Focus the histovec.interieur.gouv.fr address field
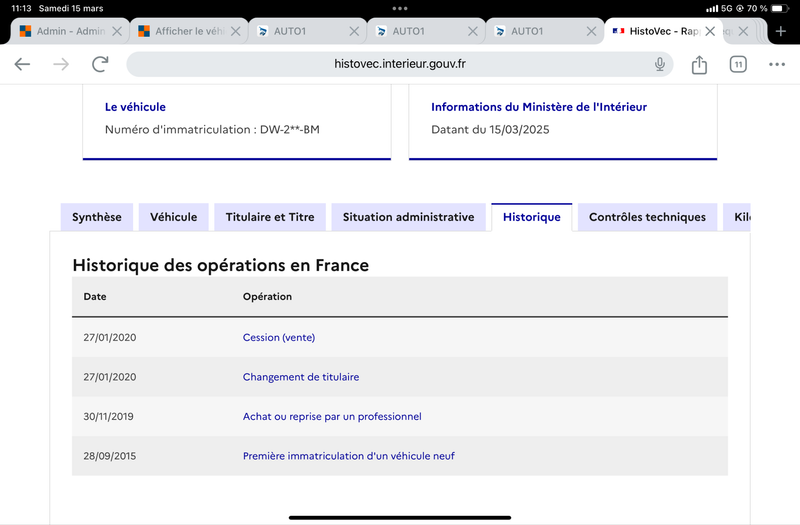 (399, 64)
